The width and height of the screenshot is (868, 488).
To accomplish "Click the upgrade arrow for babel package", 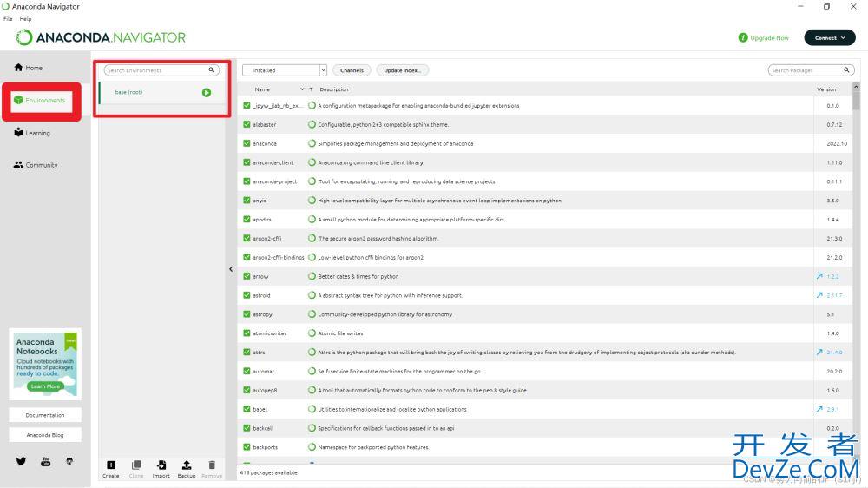I will tap(819, 409).
